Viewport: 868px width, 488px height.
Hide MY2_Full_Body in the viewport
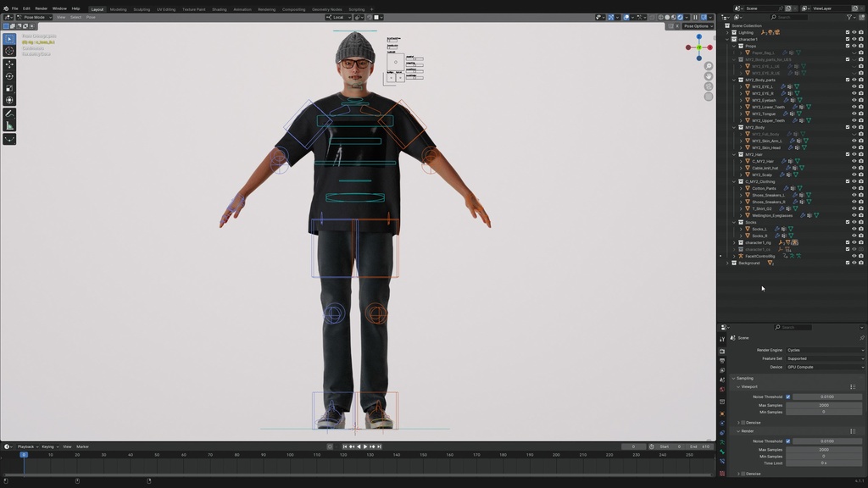[854, 134]
